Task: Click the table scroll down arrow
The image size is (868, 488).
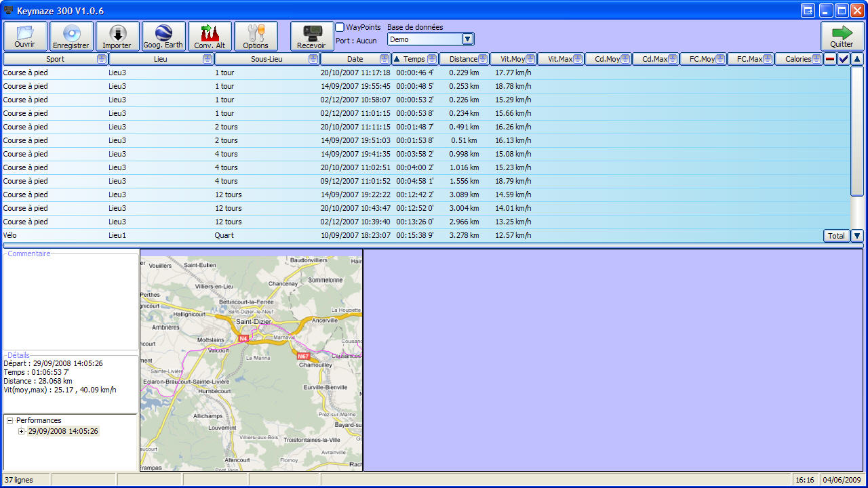Action: coord(857,236)
